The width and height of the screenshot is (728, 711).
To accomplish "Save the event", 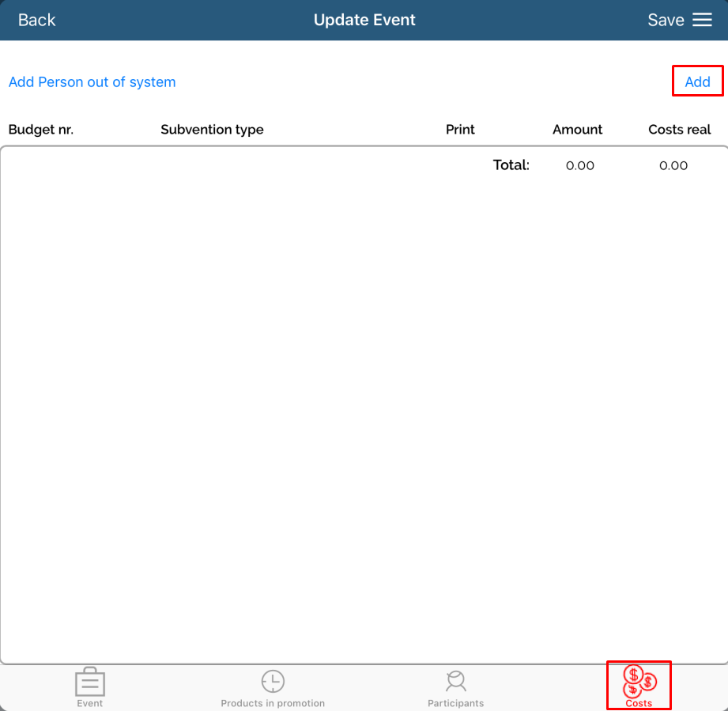I will [666, 20].
